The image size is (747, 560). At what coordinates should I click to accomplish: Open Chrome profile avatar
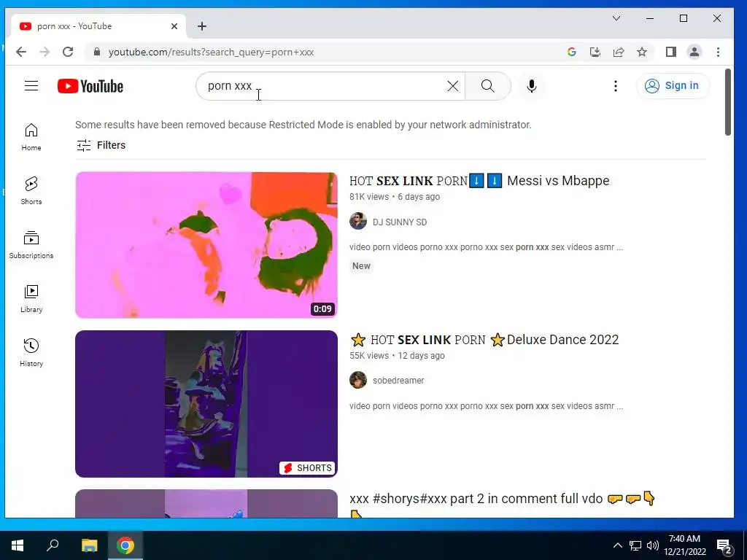694,52
